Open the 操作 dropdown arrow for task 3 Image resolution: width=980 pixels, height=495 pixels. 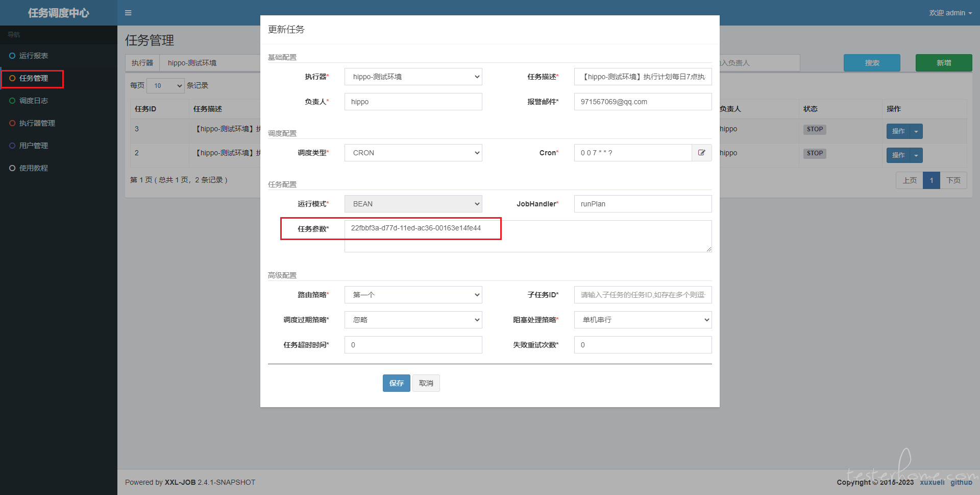[916, 131]
